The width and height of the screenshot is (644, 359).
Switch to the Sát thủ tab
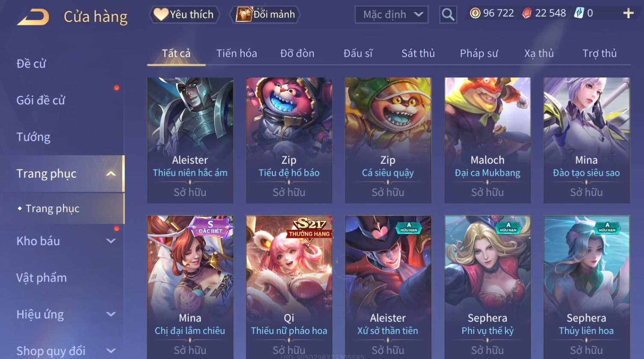[418, 53]
